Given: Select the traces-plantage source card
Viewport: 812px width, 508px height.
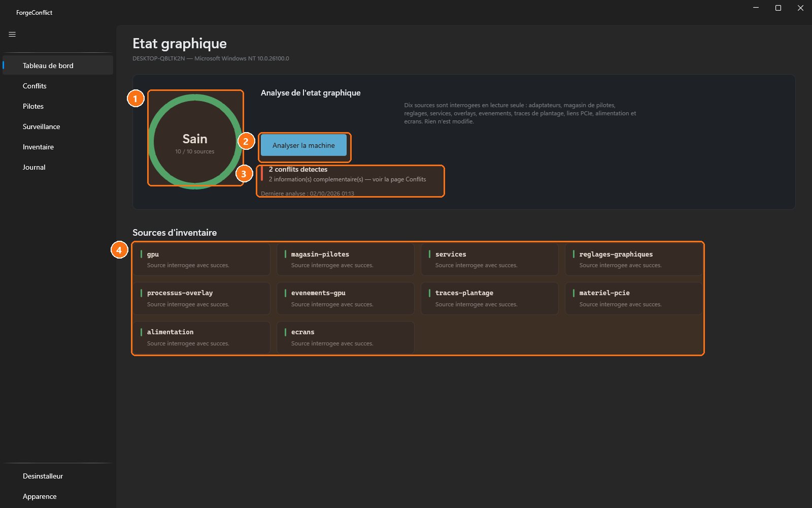Looking at the screenshot, I should pyautogui.click(x=490, y=298).
